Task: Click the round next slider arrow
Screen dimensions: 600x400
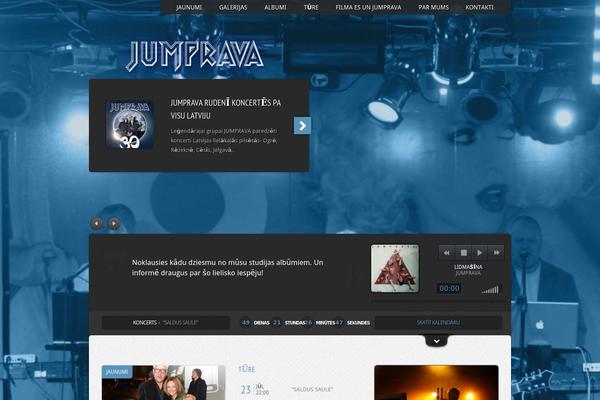Action: [x=114, y=223]
